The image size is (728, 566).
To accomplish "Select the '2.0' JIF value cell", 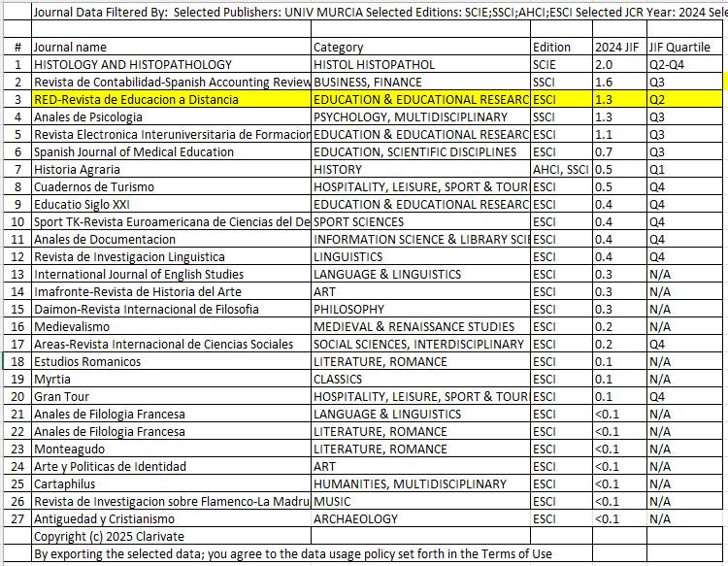I will pyautogui.click(x=620, y=64).
